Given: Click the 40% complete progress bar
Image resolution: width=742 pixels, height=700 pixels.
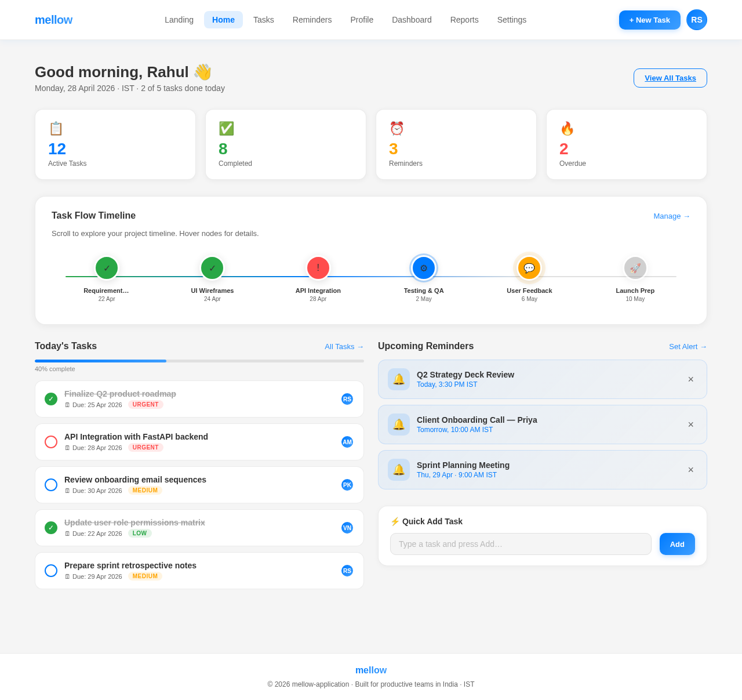Looking at the screenshot, I should 199,361.
